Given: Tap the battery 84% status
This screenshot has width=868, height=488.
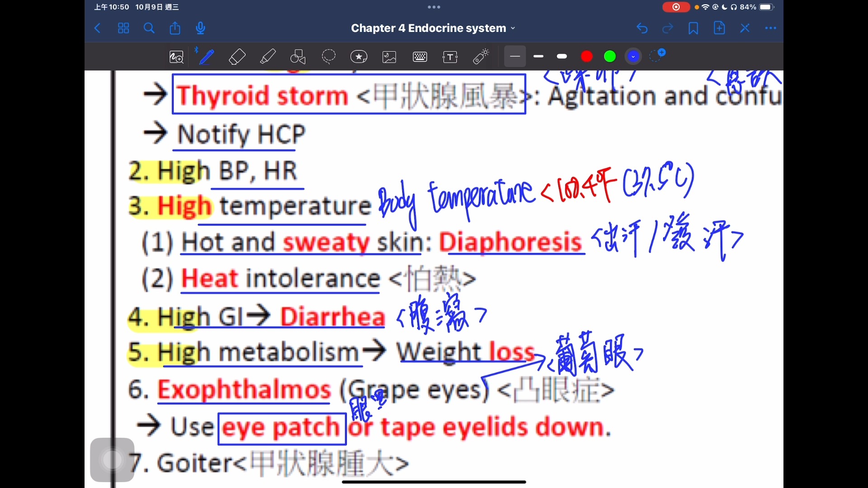Looking at the screenshot, I should coord(756,7).
